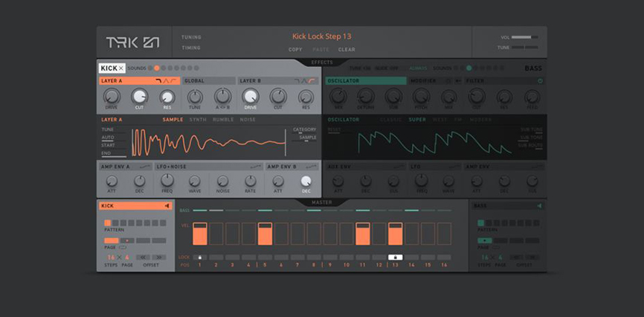Click the lock icon on step 1
The height and width of the screenshot is (317, 644).
(x=200, y=257)
